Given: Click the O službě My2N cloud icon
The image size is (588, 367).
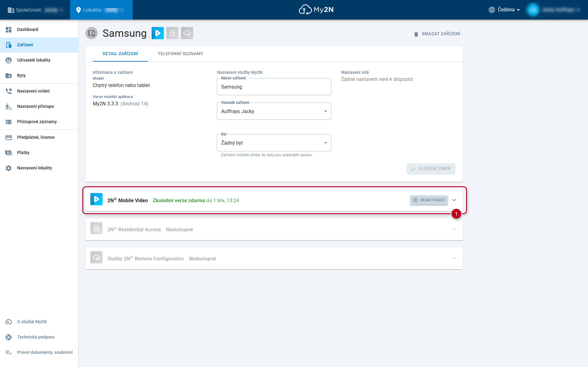Looking at the screenshot, I should click(x=9, y=322).
